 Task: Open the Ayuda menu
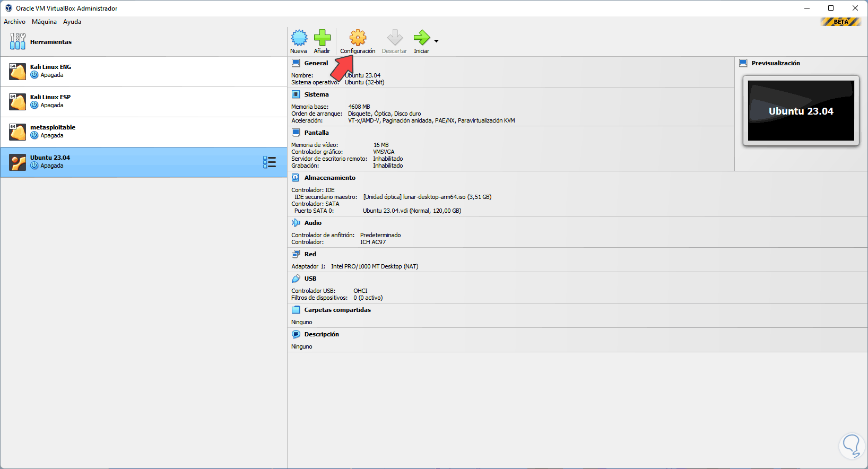click(72, 22)
